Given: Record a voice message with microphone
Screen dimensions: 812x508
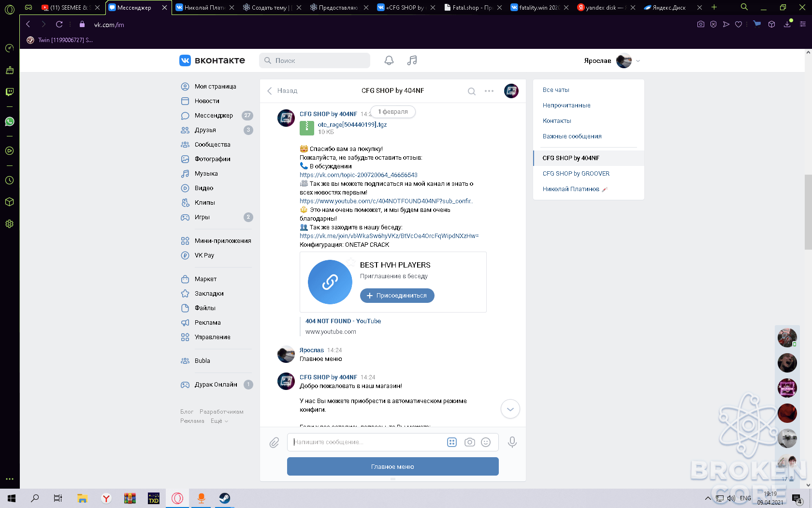Looking at the screenshot, I should (x=512, y=442).
